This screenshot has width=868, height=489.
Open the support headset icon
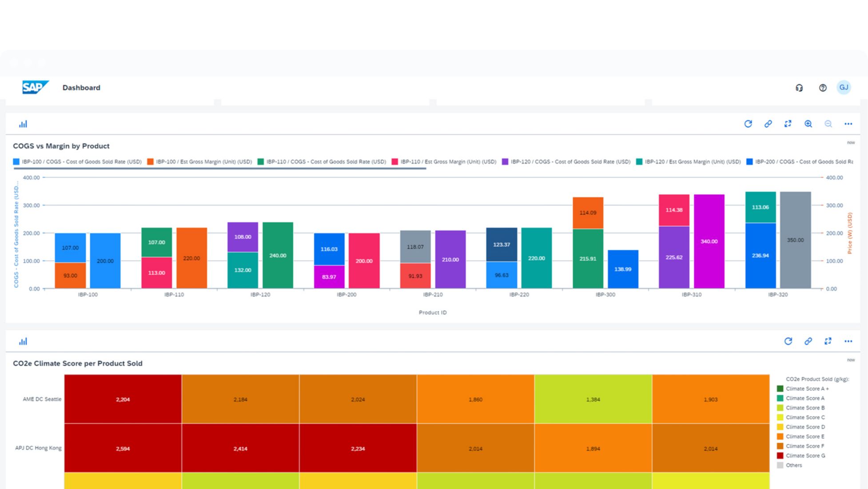(x=799, y=88)
